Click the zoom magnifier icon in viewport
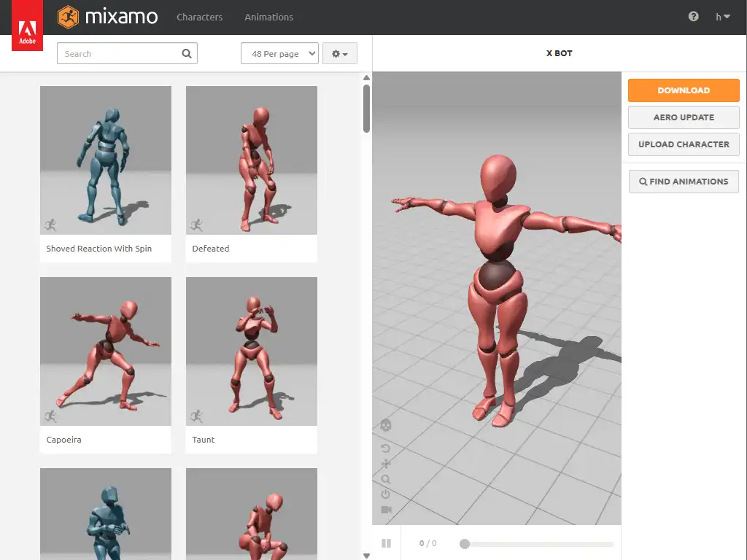747x560 pixels. [386, 479]
